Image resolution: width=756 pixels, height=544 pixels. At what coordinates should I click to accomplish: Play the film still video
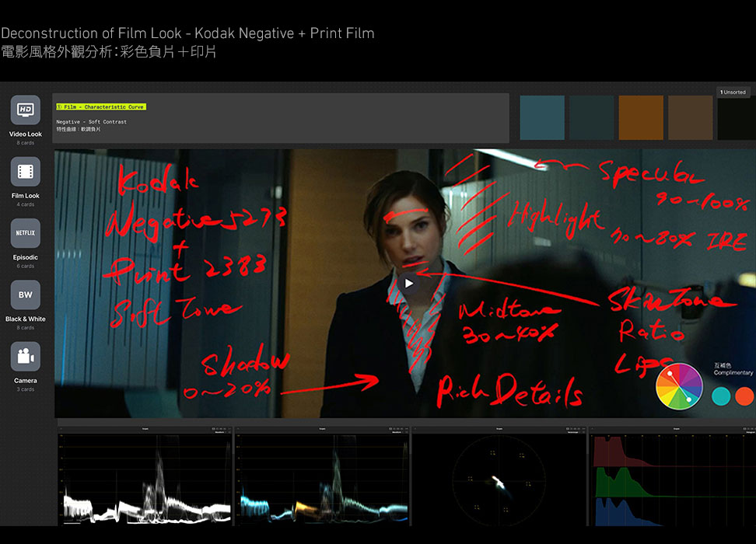pyautogui.click(x=409, y=284)
